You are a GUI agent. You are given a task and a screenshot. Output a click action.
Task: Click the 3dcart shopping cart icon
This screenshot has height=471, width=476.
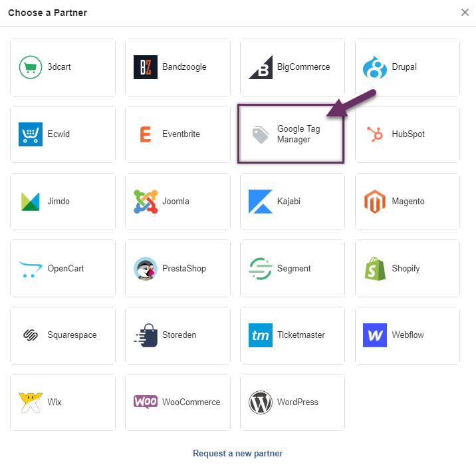click(x=31, y=67)
